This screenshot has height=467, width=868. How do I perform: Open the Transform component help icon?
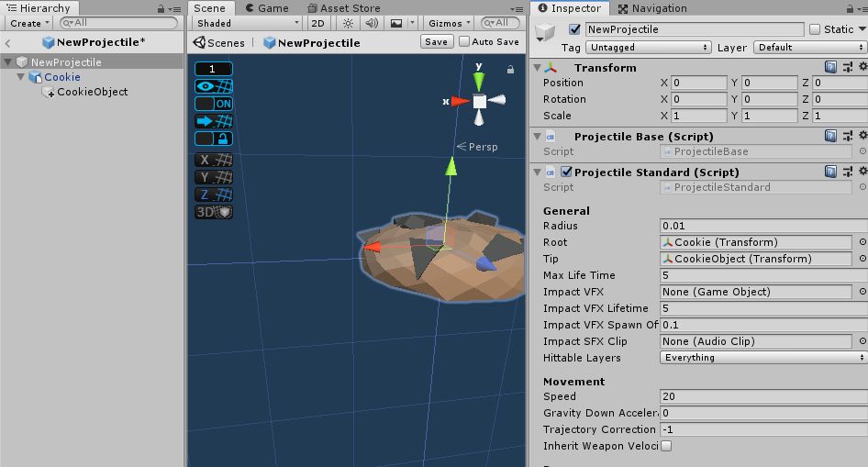coord(830,68)
